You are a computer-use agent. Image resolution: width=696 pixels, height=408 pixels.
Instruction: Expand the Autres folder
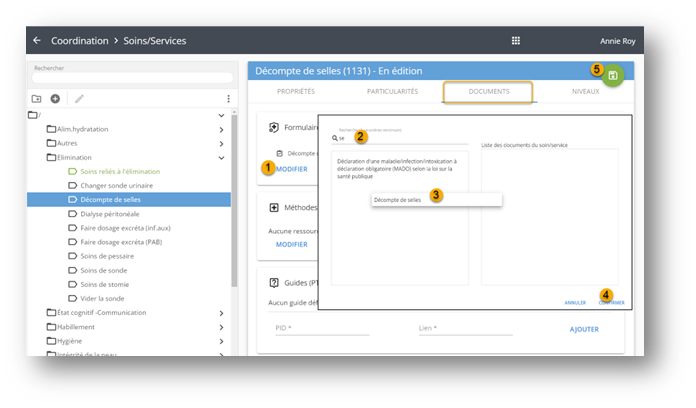[x=221, y=143]
